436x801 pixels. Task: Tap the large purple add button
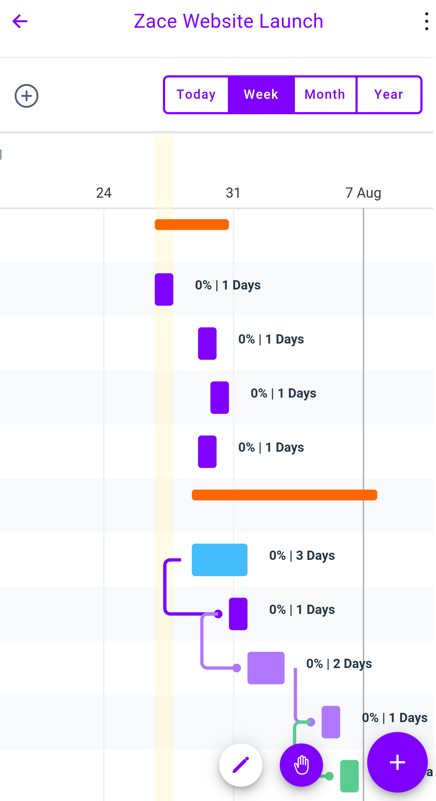[x=397, y=762]
